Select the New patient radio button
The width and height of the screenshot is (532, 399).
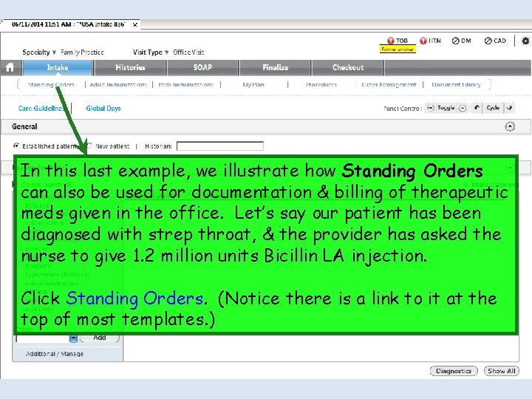(89, 146)
